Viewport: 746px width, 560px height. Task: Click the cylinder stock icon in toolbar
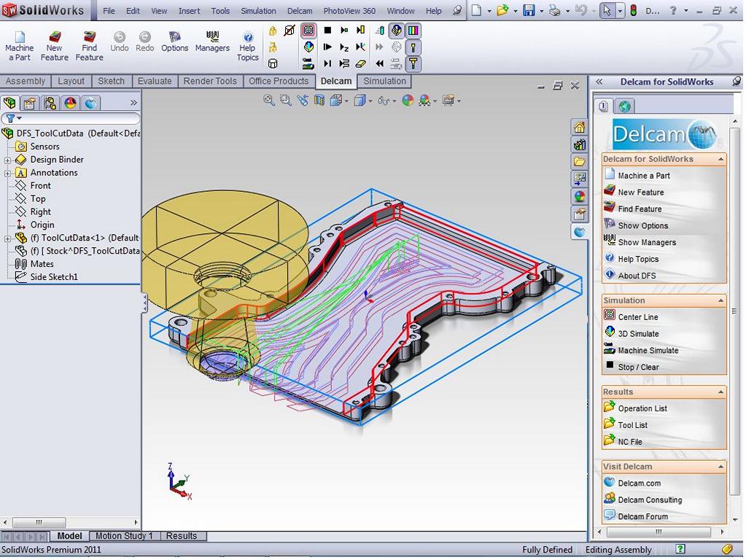pyautogui.click(x=273, y=63)
